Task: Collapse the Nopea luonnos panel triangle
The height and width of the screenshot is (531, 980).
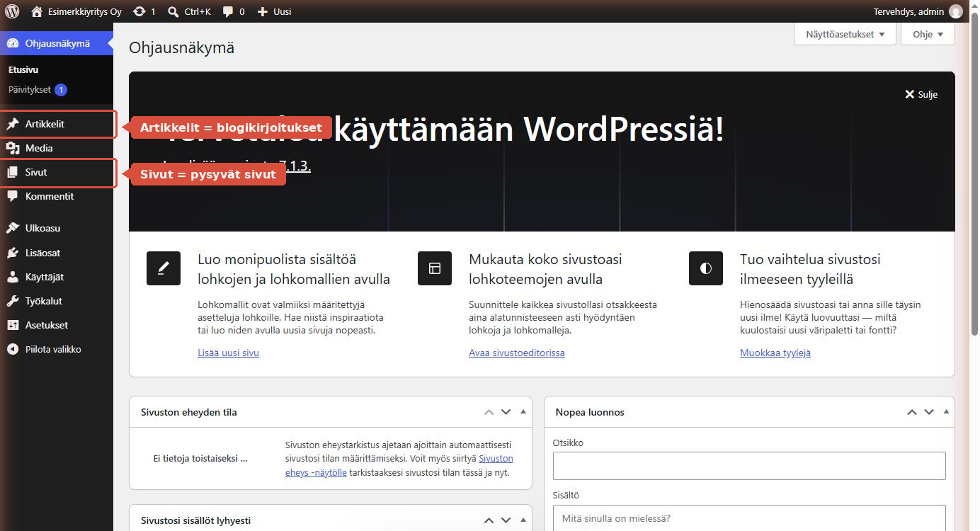Action: pos(946,412)
